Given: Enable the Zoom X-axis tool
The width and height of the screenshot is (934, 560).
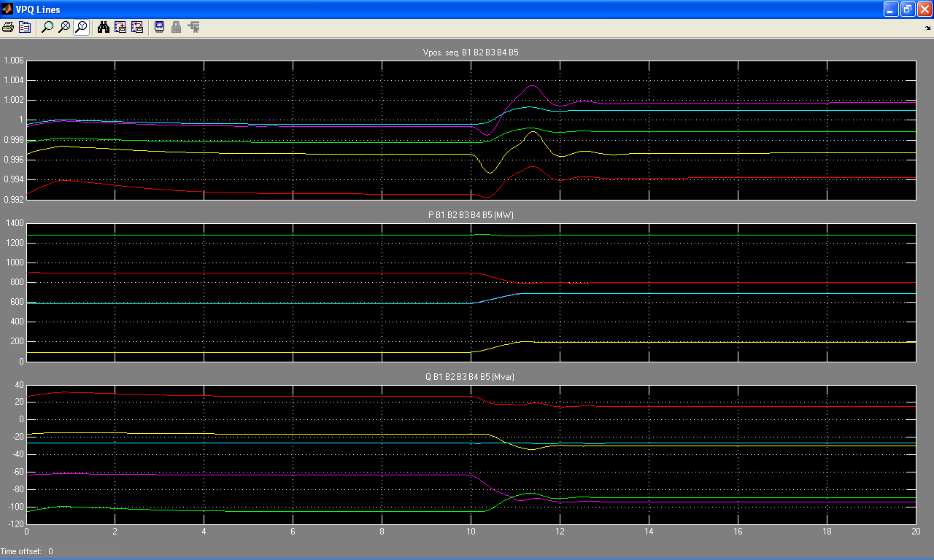Looking at the screenshot, I should (x=64, y=28).
